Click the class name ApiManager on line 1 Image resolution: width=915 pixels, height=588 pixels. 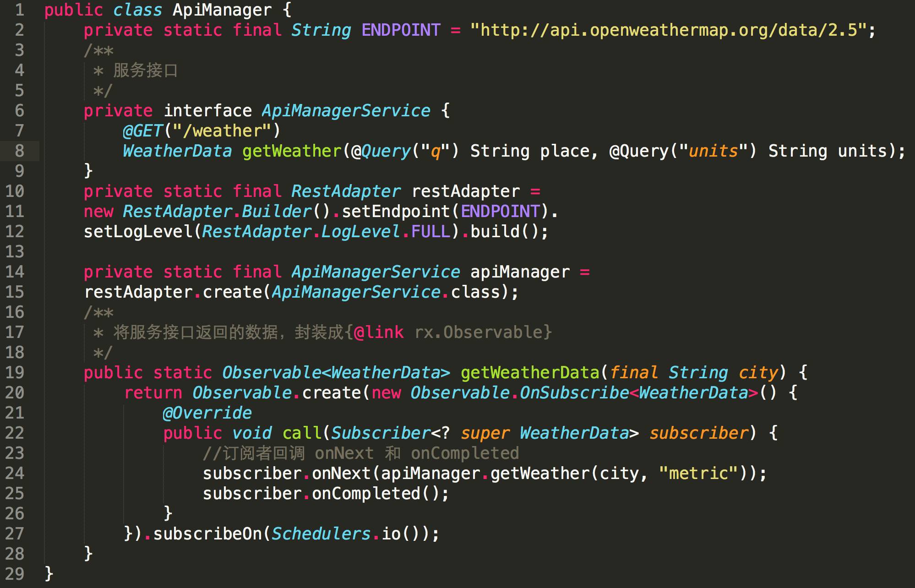pos(222,10)
